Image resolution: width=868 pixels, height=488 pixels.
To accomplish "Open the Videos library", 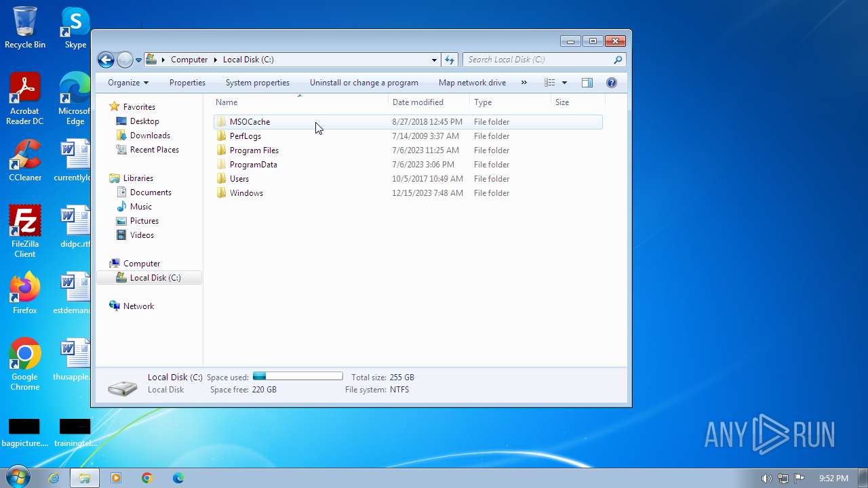I will point(142,235).
